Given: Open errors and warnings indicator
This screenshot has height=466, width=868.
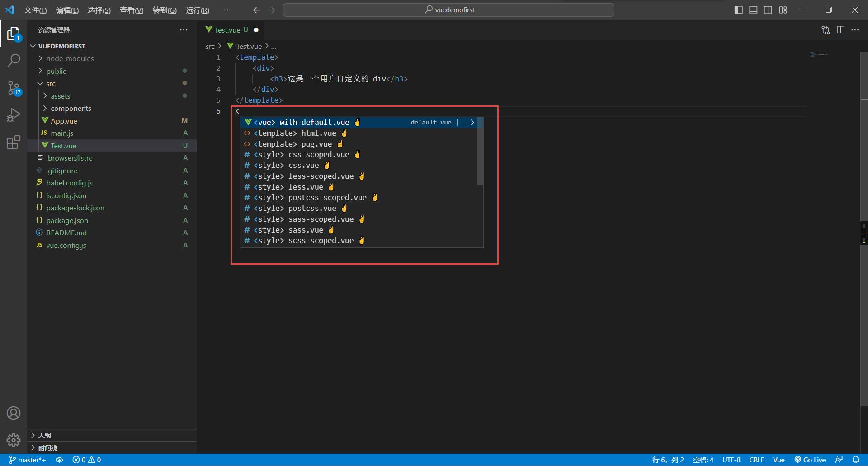Looking at the screenshot, I should pyautogui.click(x=87, y=460).
